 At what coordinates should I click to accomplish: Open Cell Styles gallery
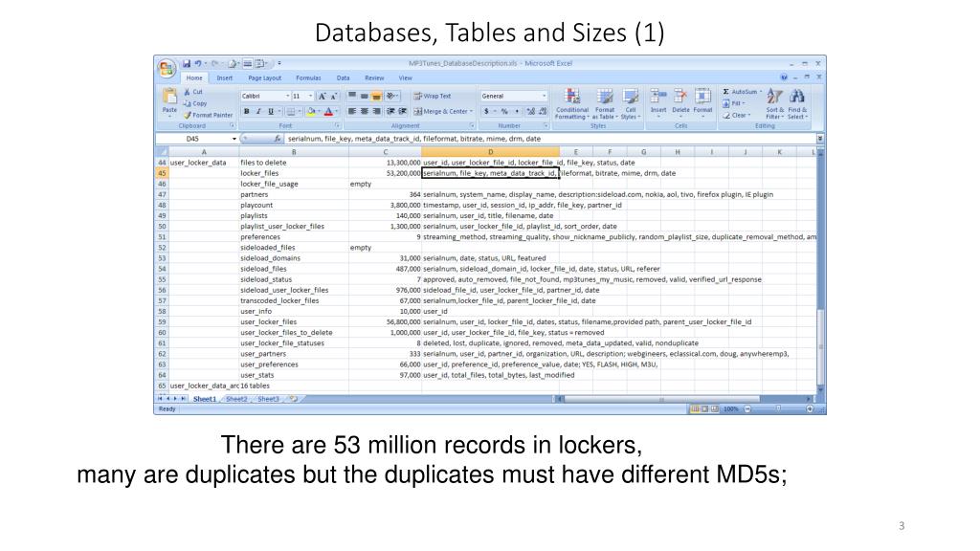[x=630, y=103]
